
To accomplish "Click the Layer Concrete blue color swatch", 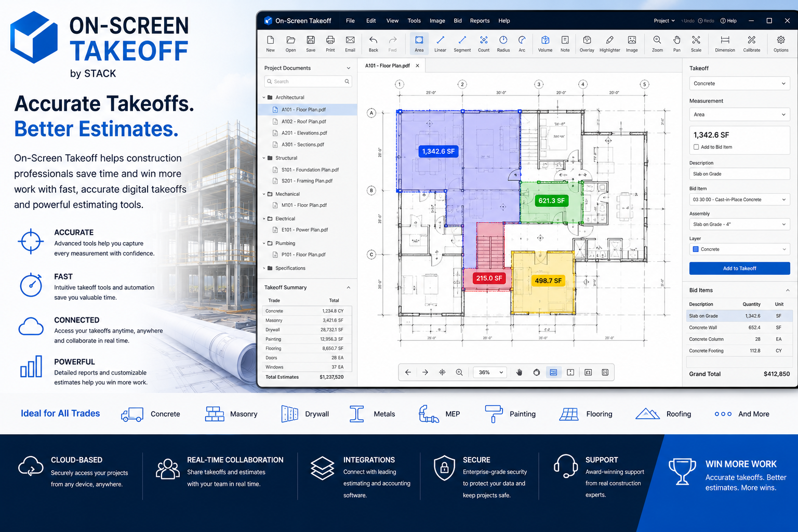I will 696,249.
